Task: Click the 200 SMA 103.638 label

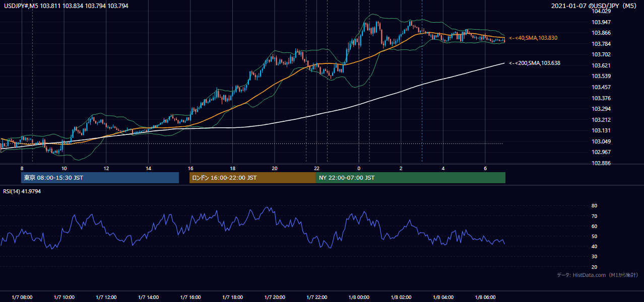Action: [x=535, y=63]
